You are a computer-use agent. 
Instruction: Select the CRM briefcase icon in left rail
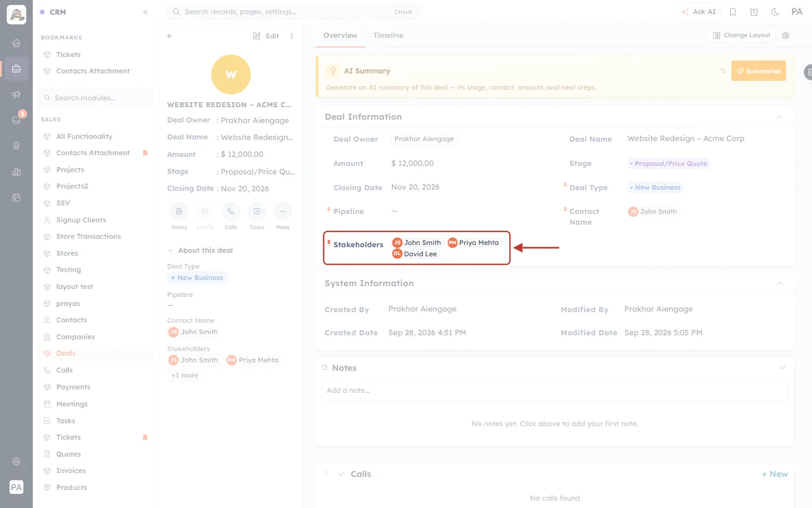pyautogui.click(x=16, y=69)
